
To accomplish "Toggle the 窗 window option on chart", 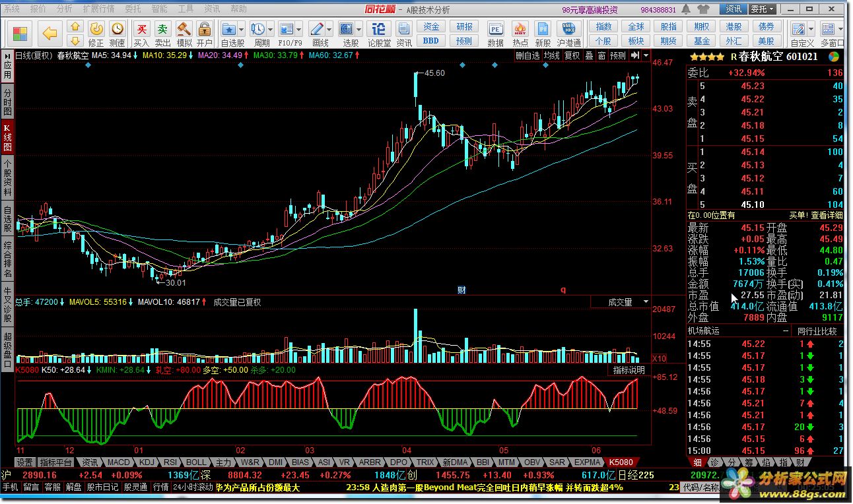I will pyautogui.click(x=601, y=56).
